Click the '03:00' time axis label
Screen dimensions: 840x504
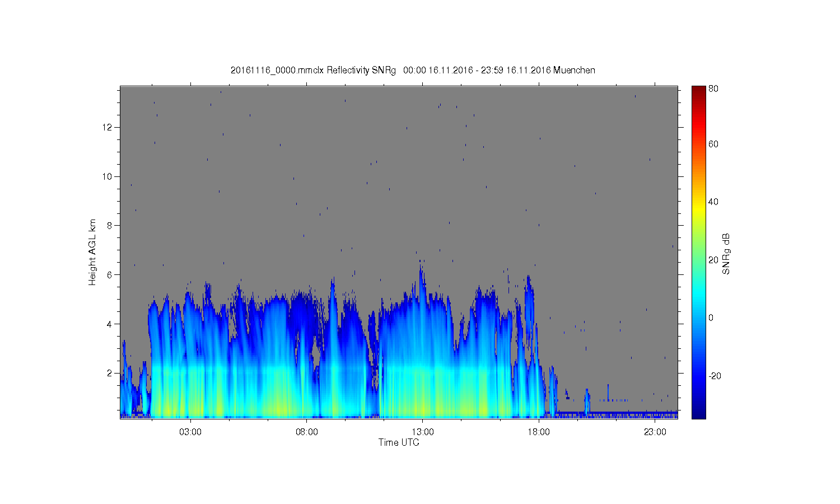(190, 432)
